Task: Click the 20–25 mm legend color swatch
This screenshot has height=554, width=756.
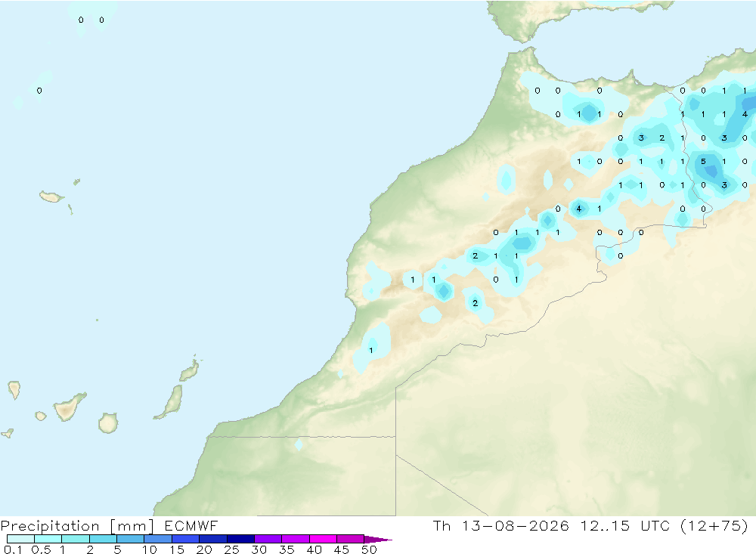Action: 212,539
